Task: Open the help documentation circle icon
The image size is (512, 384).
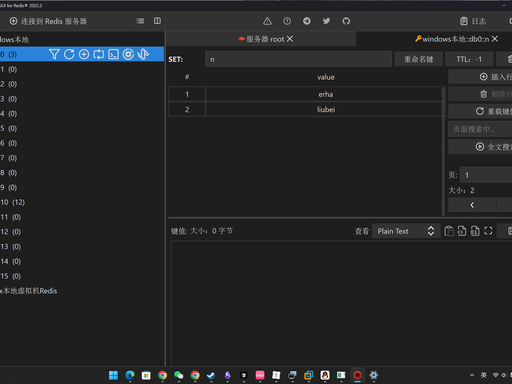Action: (287, 21)
